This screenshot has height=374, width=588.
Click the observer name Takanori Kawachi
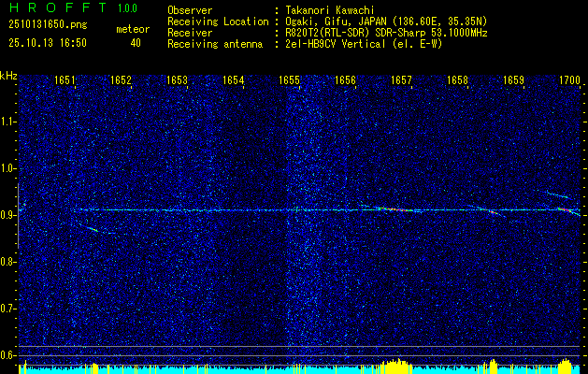330,10
